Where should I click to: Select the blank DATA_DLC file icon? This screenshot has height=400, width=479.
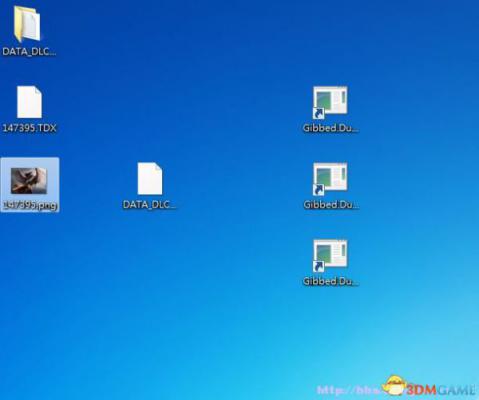click(x=150, y=178)
